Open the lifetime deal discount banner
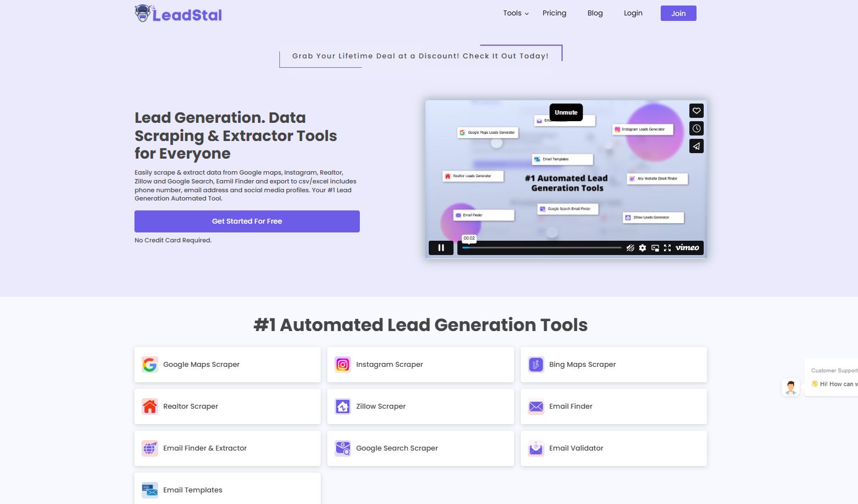 click(420, 56)
